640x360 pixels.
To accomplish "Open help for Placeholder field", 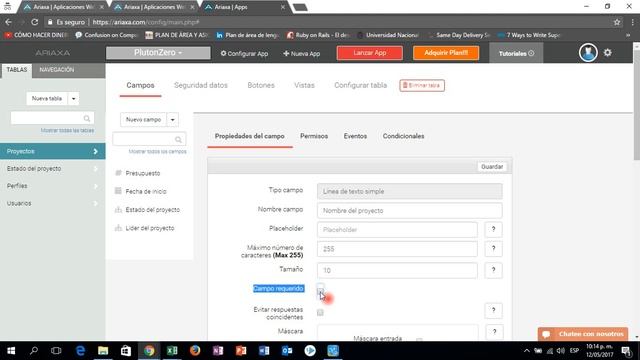I will click(x=493, y=229).
